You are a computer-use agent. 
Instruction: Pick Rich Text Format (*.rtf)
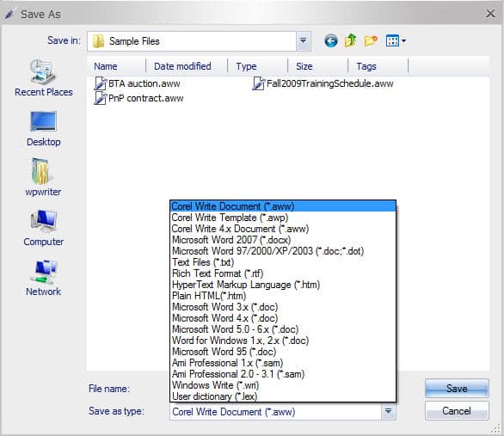(283, 273)
